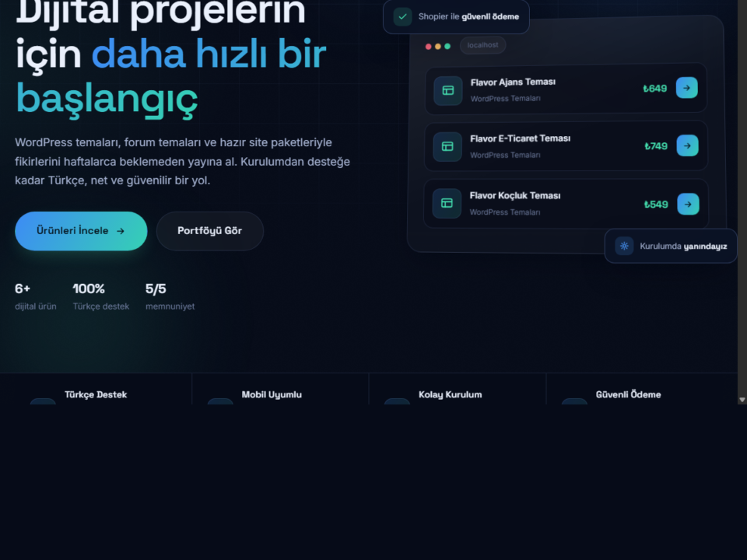The image size is (747, 560).
Task: Click 'Türkçe destek' stat label
Action: click(101, 306)
